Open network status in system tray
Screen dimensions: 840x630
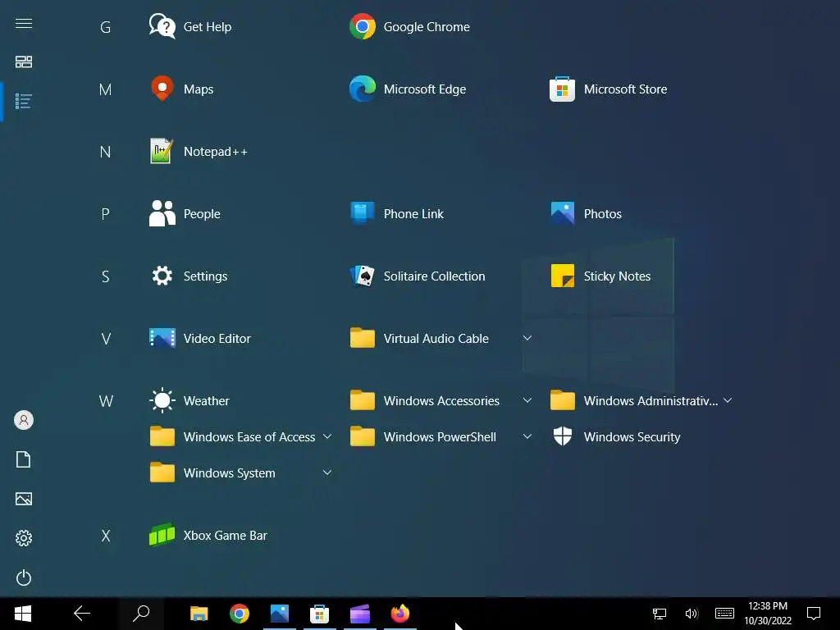coord(660,614)
